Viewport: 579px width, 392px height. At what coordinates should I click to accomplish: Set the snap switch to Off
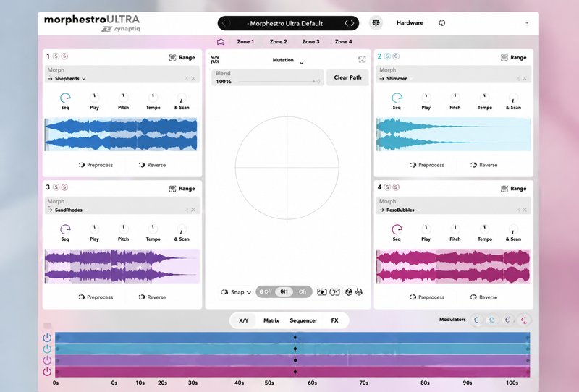pos(266,292)
